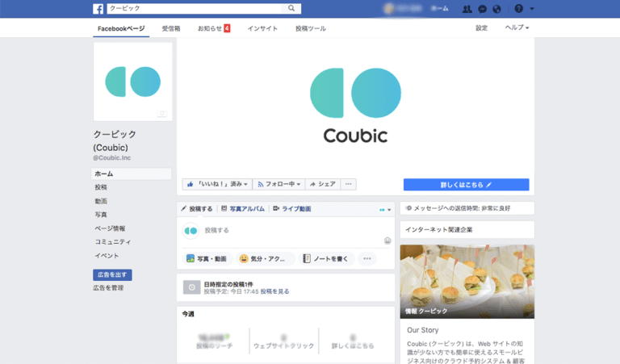This screenshot has width=620, height=364.
Task: Open the globe notifications icon
Action: [497, 9]
